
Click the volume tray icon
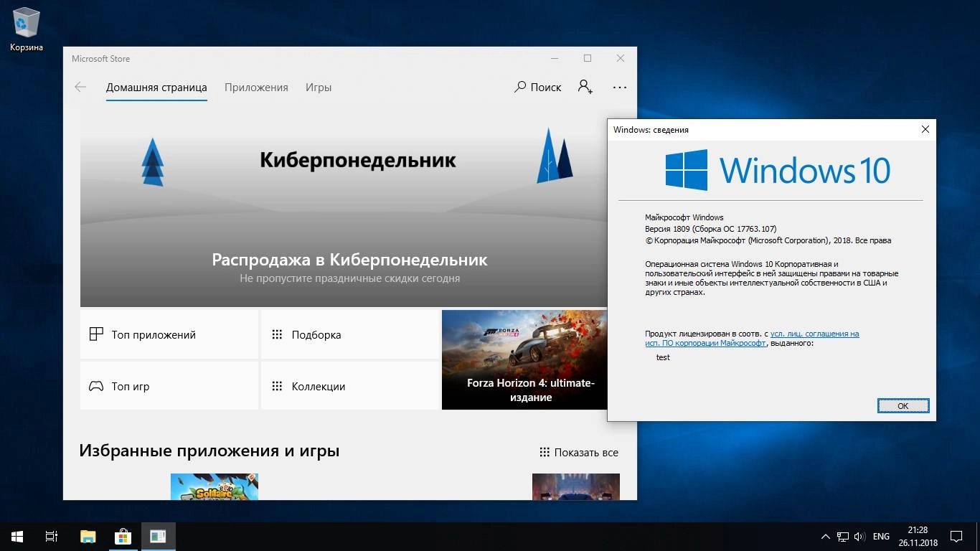[859, 537]
